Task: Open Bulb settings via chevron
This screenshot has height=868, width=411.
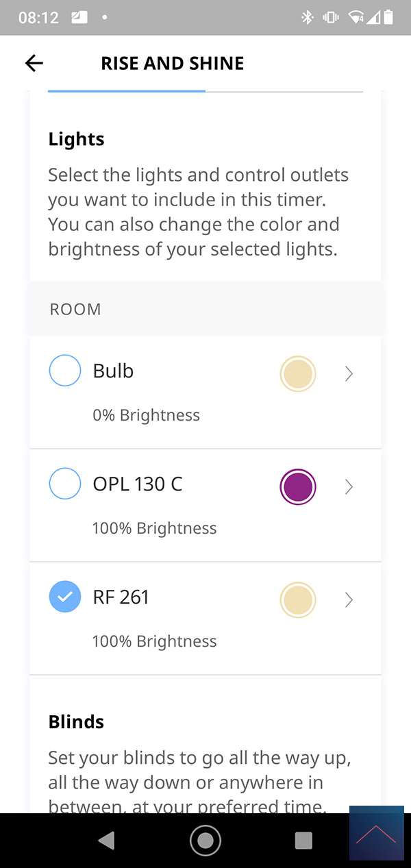Action: click(349, 374)
